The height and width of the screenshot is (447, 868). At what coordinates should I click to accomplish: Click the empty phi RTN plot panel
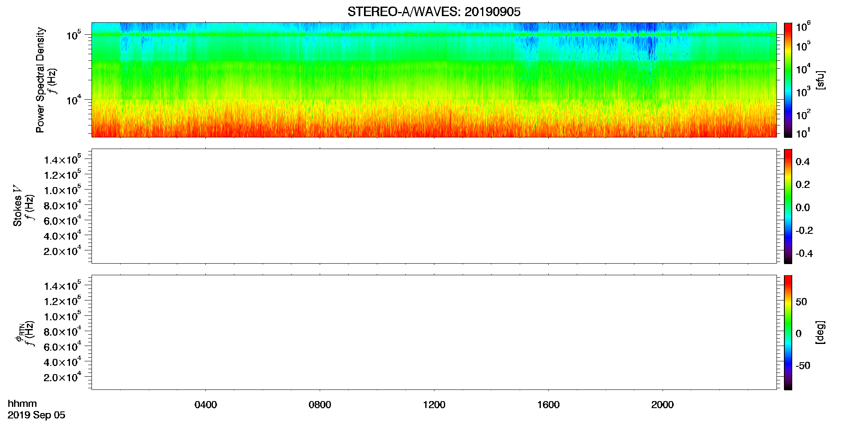pos(434,332)
